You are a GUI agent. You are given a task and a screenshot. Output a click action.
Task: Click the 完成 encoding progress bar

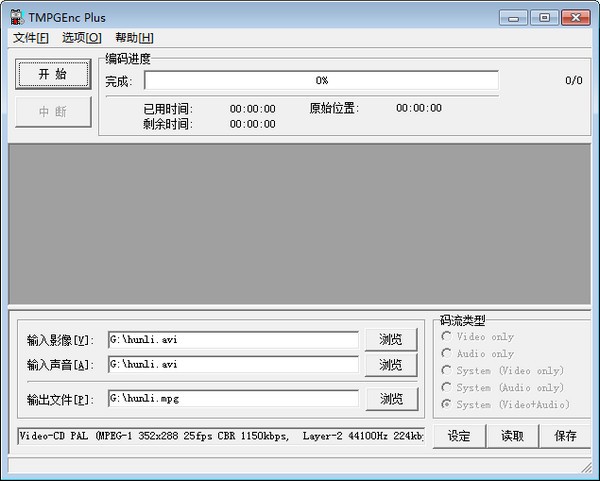[x=321, y=80]
